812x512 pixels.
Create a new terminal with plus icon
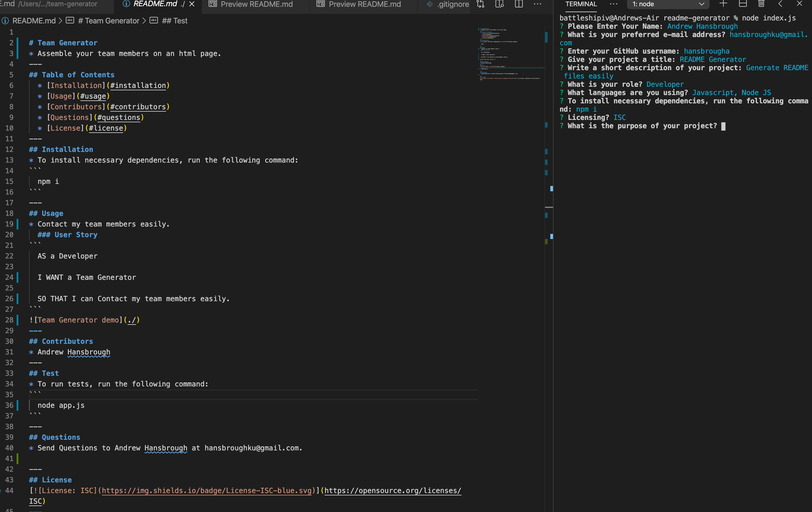[x=723, y=4]
